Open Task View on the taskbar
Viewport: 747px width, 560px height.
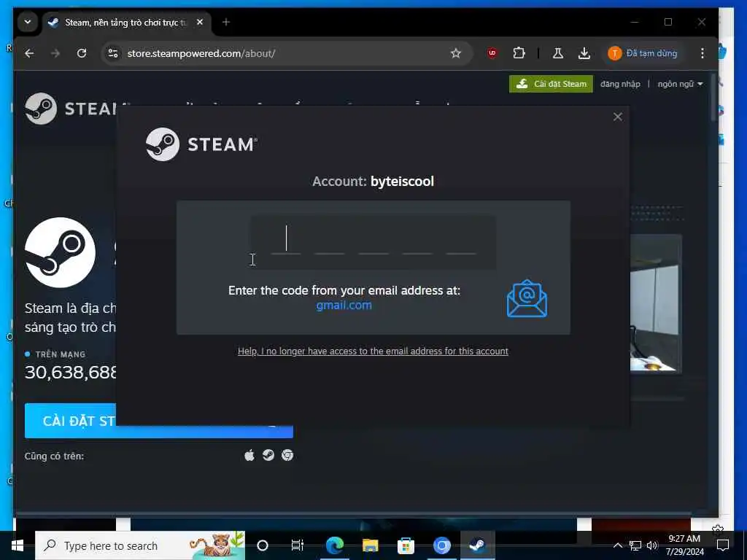[x=298, y=545]
